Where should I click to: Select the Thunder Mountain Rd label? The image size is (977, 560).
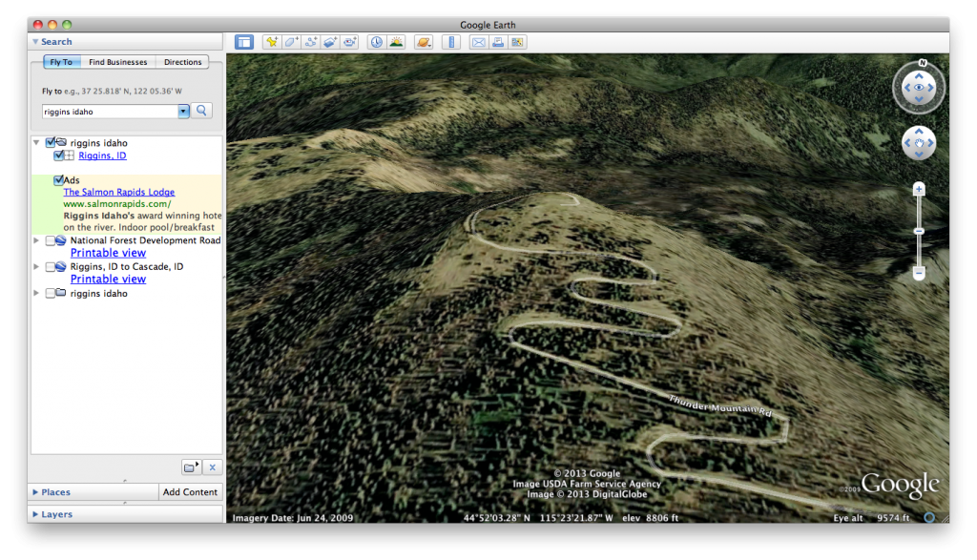point(721,406)
